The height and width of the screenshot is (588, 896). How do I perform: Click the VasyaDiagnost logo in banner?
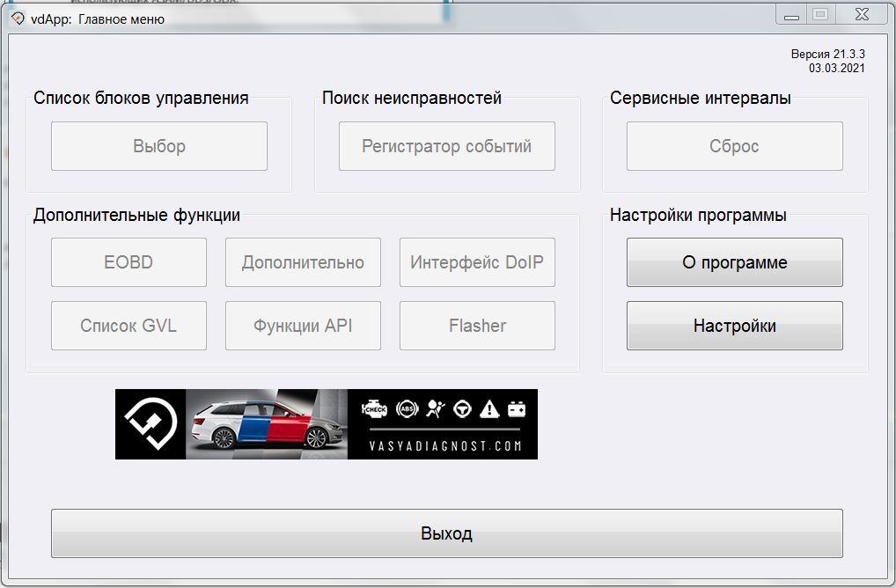pyautogui.click(x=151, y=424)
